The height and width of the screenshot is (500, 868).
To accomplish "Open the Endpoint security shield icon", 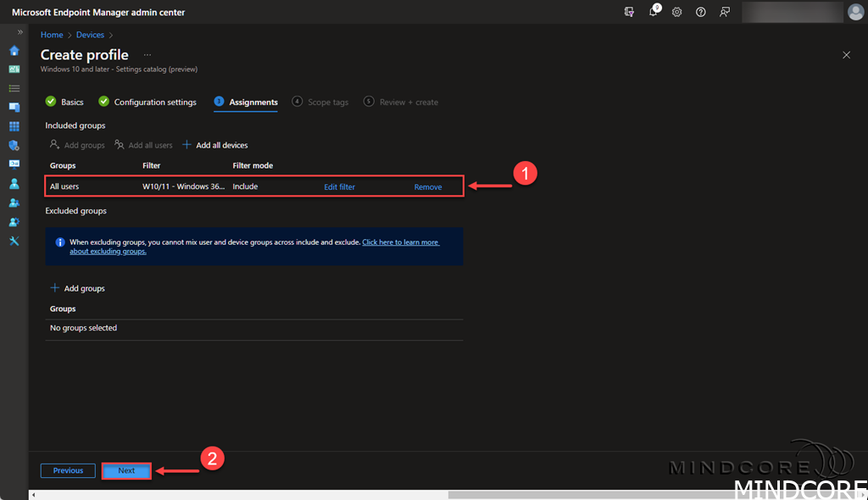I will 14,146.
